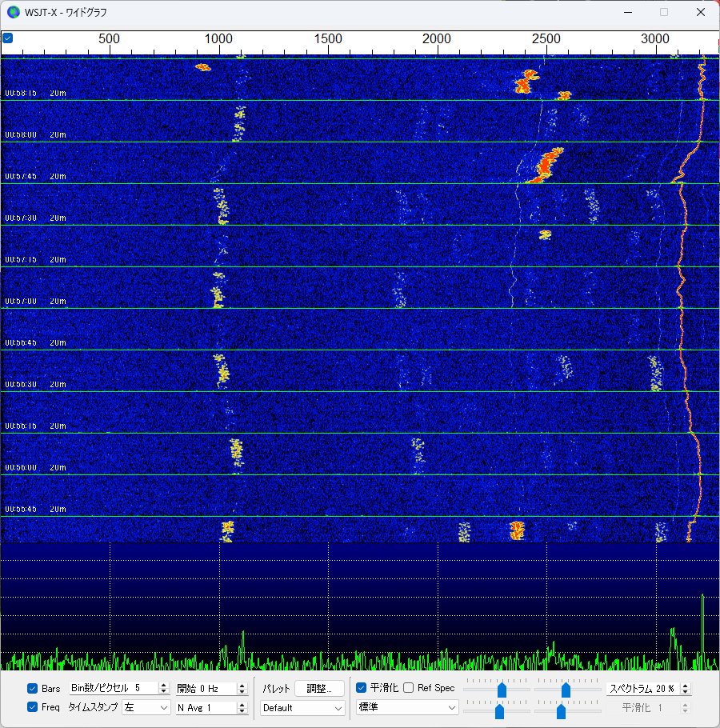Expand the Default palette dropdown
This screenshot has width=720, height=728.
coord(302,708)
